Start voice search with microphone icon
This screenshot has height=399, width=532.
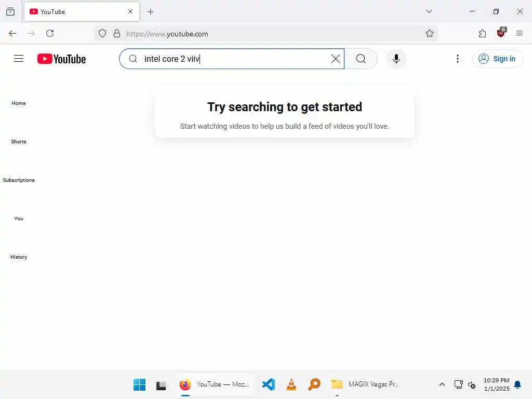click(x=396, y=59)
